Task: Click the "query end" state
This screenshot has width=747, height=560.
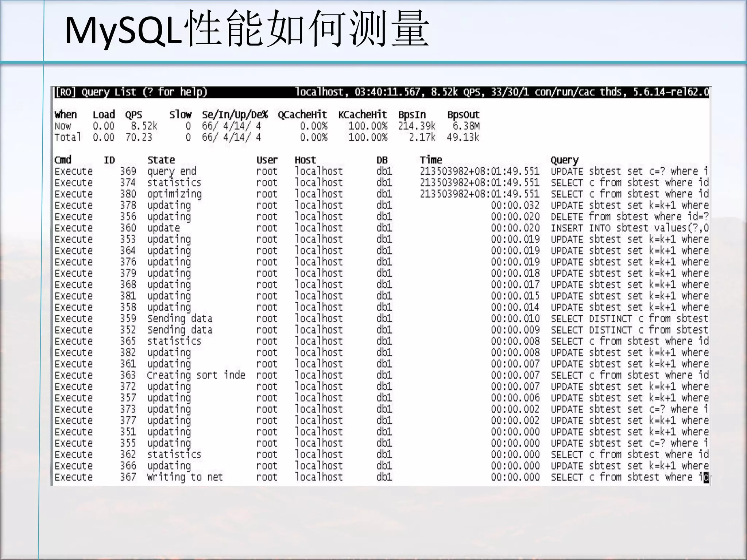Action: tap(172, 172)
